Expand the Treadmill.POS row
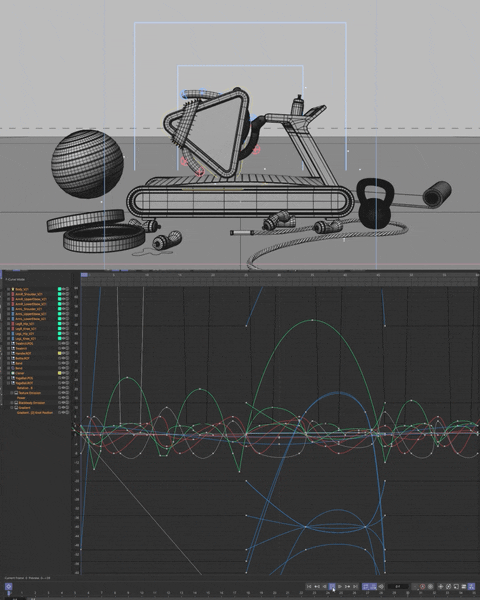The image size is (480, 600). click(x=8, y=344)
